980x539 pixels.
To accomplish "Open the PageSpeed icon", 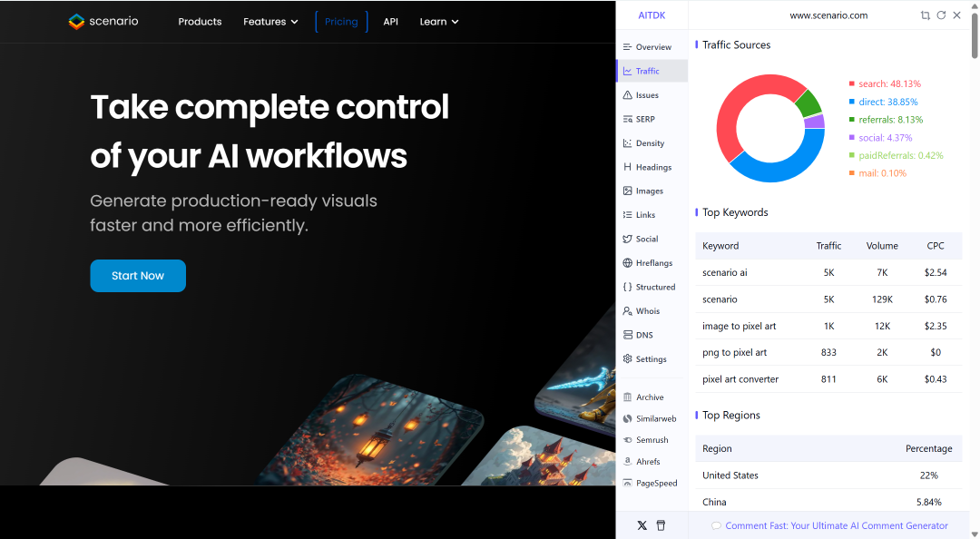I will 627,484.
